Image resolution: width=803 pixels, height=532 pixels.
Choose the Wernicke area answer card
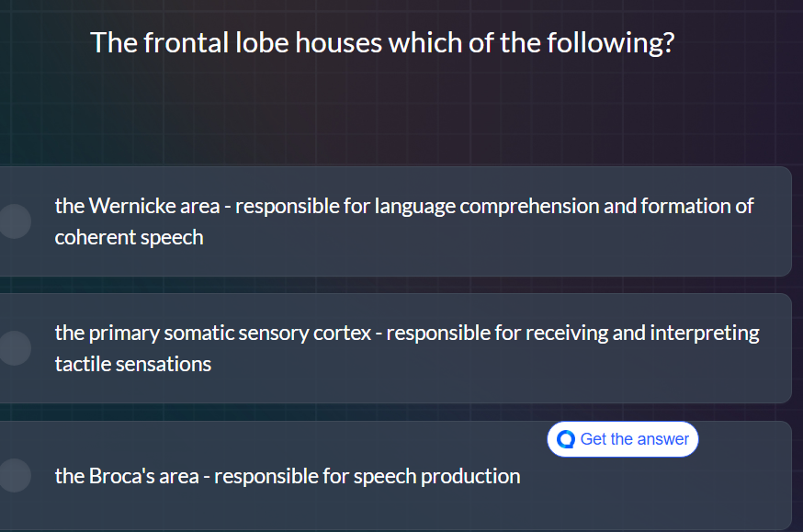(x=395, y=221)
